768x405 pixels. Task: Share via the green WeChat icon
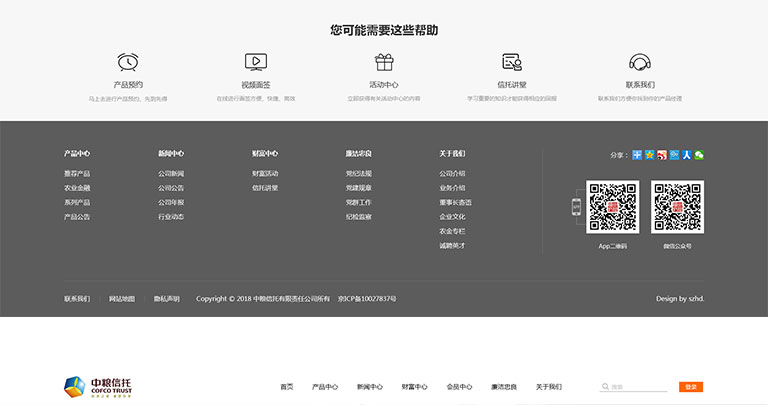pyautogui.click(x=700, y=155)
